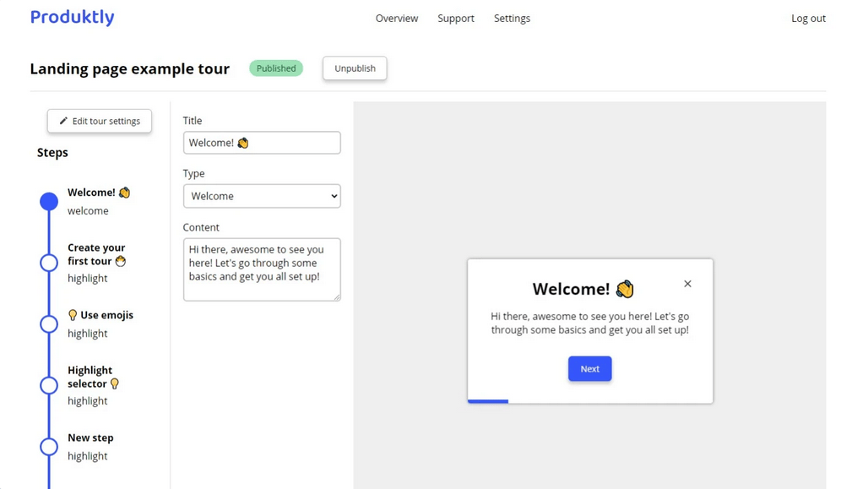Select the Highlight selector step circle
Viewport: 868px width, 489px height.
coord(49,385)
